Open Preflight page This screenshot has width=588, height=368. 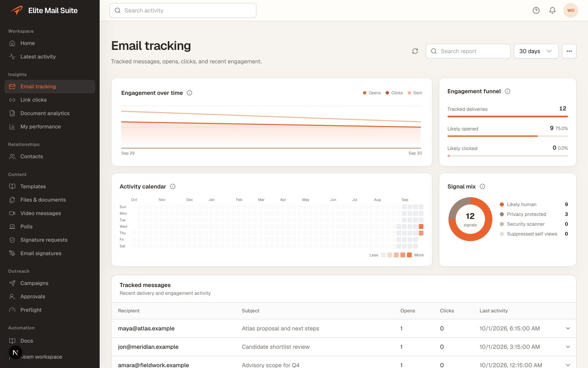(x=50, y=310)
